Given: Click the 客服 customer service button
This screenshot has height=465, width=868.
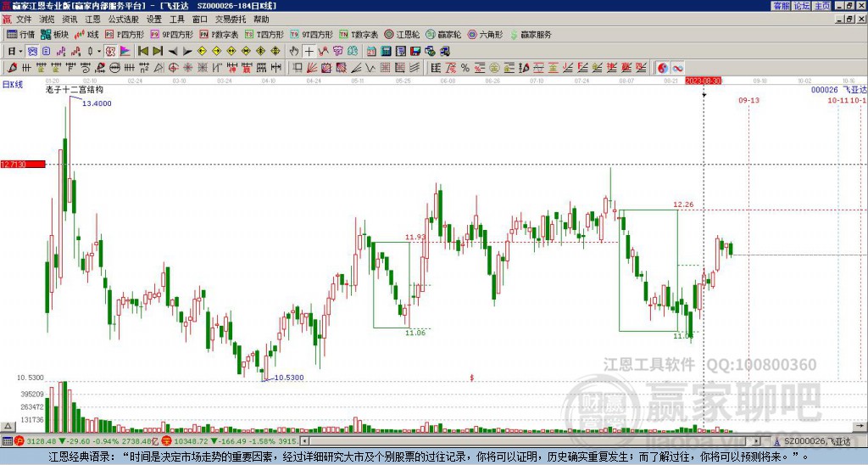Looking at the screenshot, I should [782, 6].
